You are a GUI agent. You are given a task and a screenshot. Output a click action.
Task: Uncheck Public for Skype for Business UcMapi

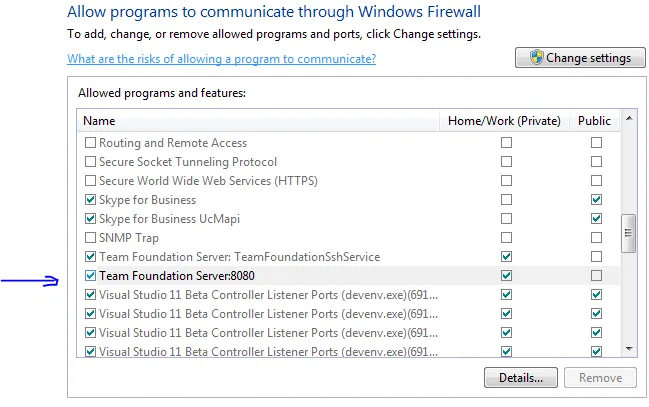point(596,219)
